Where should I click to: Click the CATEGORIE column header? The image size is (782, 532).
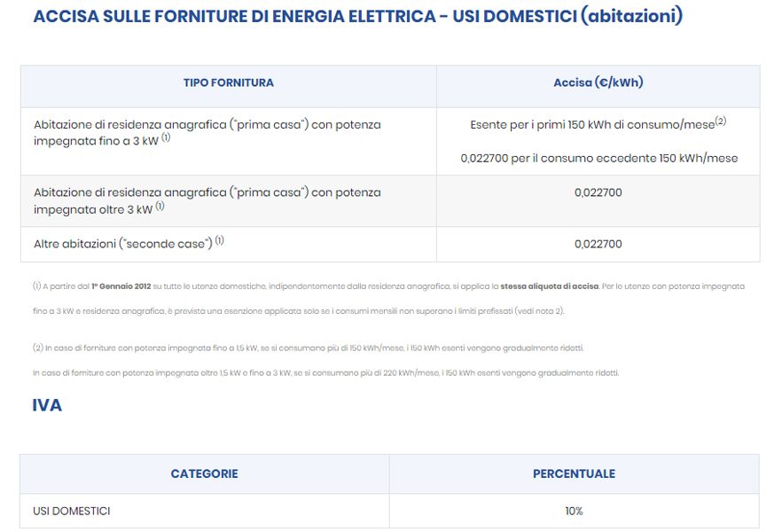click(x=204, y=473)
